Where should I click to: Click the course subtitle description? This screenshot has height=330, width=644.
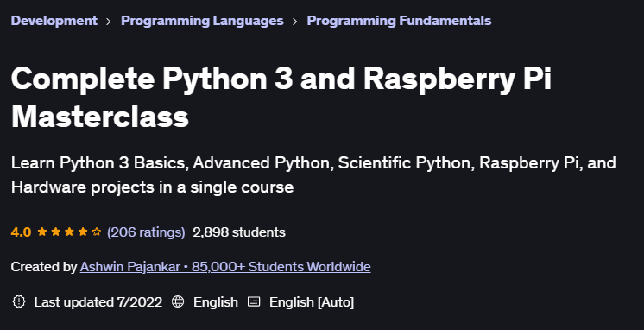pos(313,175)
